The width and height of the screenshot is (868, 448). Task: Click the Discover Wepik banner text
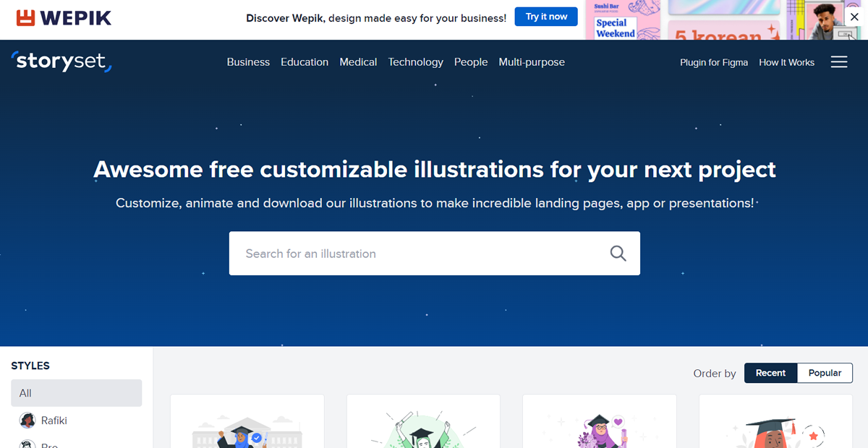(x=376, y=18)
